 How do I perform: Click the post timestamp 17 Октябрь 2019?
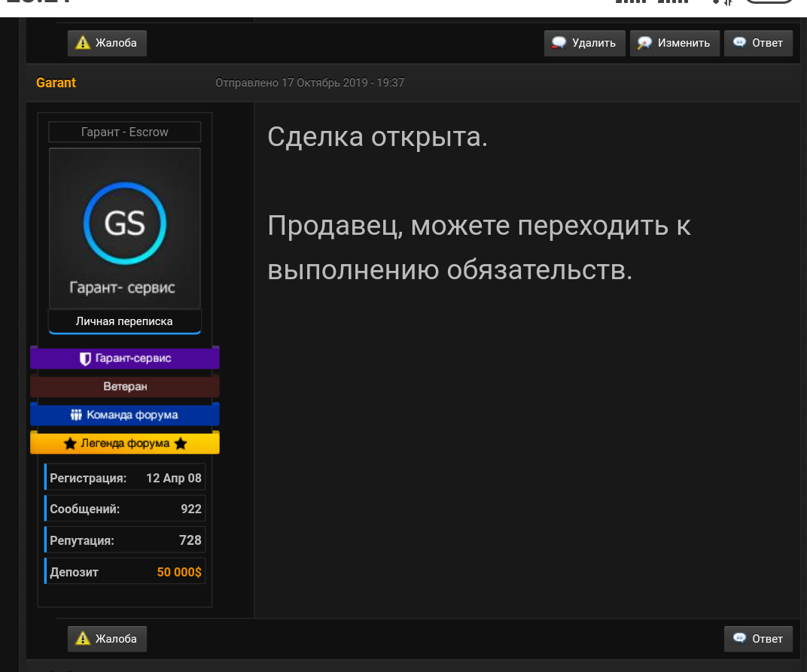point(309,83)
